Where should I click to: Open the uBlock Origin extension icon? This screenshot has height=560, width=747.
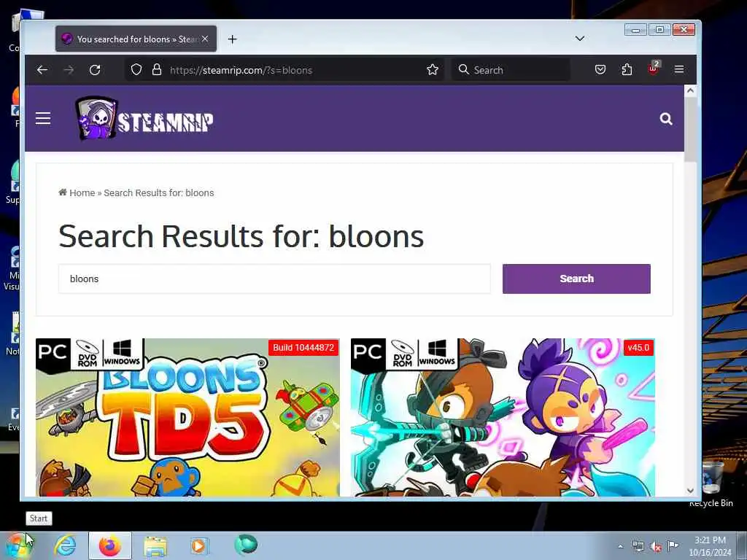point(654,69)
